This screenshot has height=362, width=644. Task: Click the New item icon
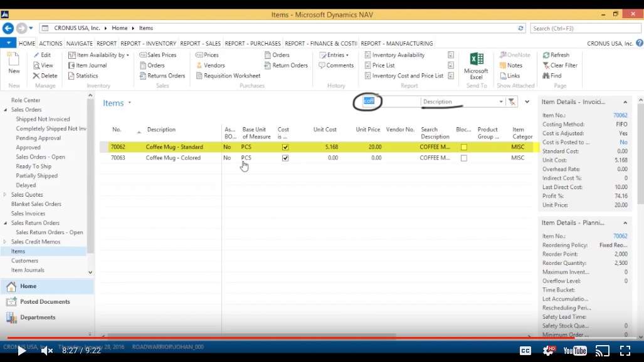pos(14,63)
